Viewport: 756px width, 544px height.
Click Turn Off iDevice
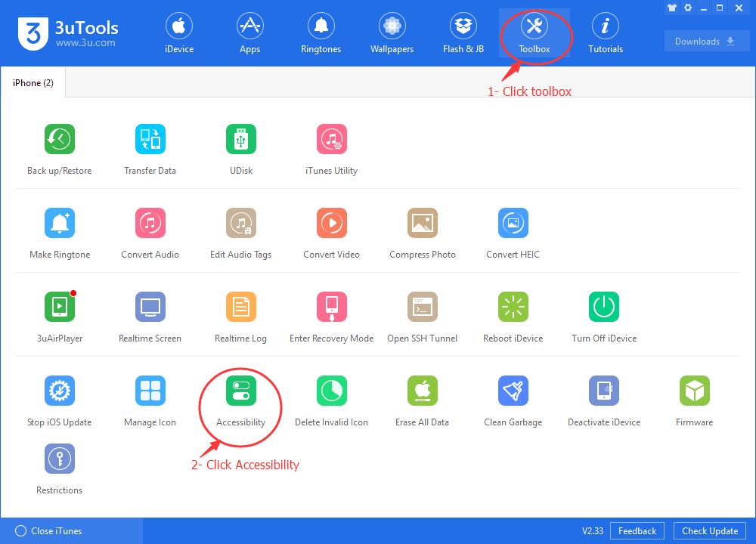[x=603, y=307]
